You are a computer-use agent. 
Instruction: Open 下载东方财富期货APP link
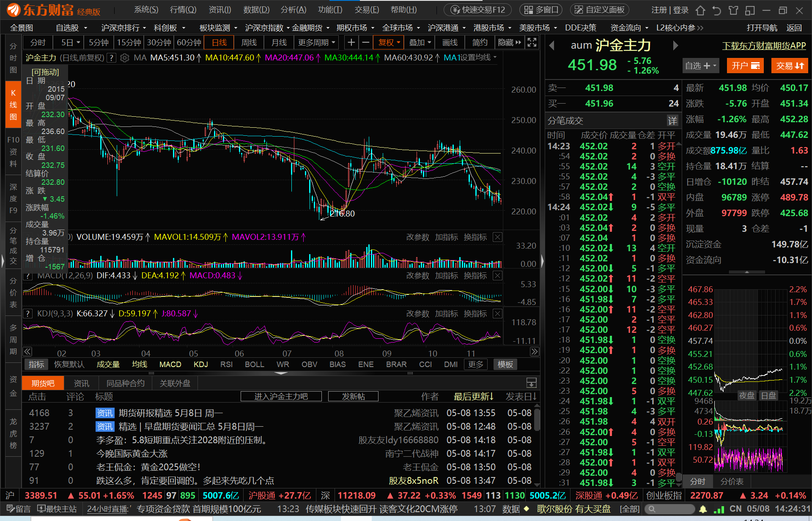[x=764, y=46]
